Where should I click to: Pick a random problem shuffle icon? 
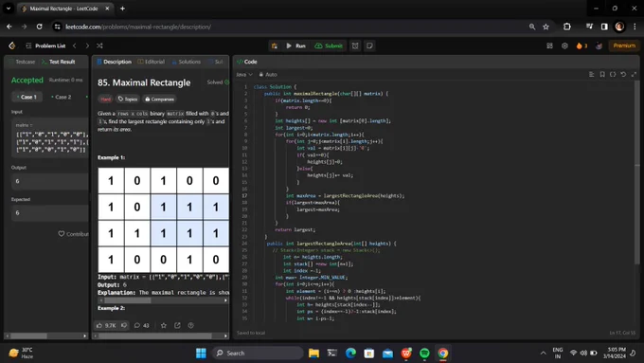(99, 45)
